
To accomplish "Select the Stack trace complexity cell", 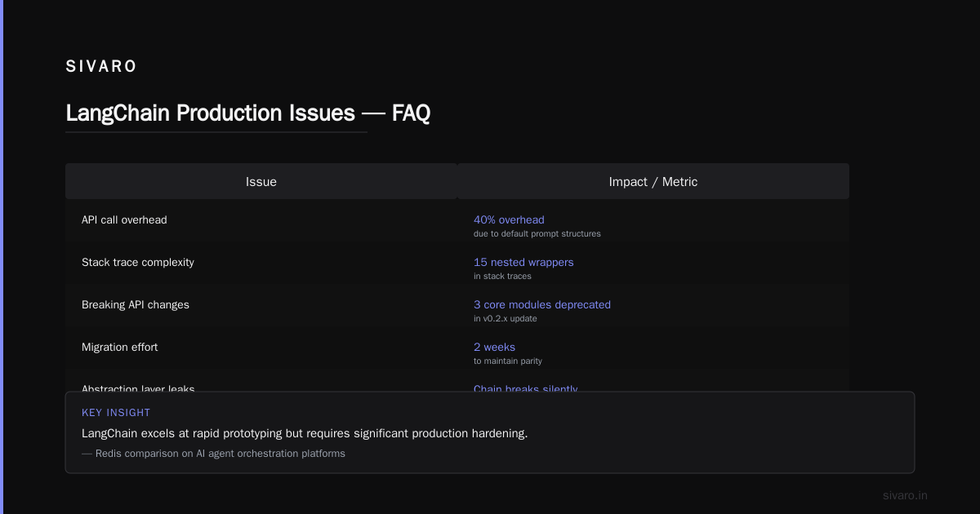I will (x=138, y=262).
